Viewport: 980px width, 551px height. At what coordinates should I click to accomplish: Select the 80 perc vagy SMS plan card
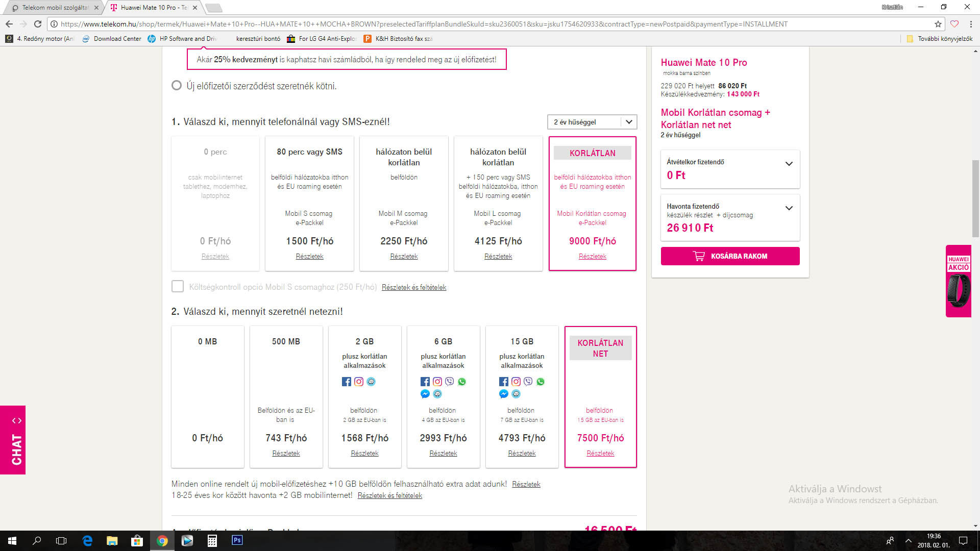coord(309,204)
